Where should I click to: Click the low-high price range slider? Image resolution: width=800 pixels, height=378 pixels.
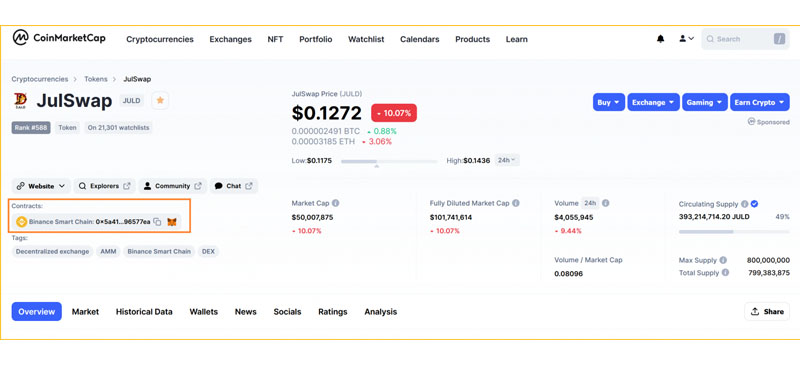389,162
